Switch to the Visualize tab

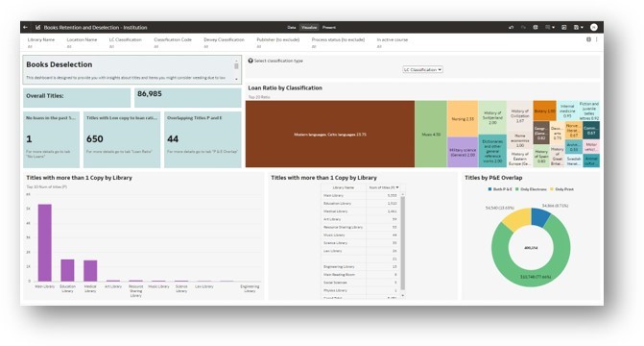(309, 28)
